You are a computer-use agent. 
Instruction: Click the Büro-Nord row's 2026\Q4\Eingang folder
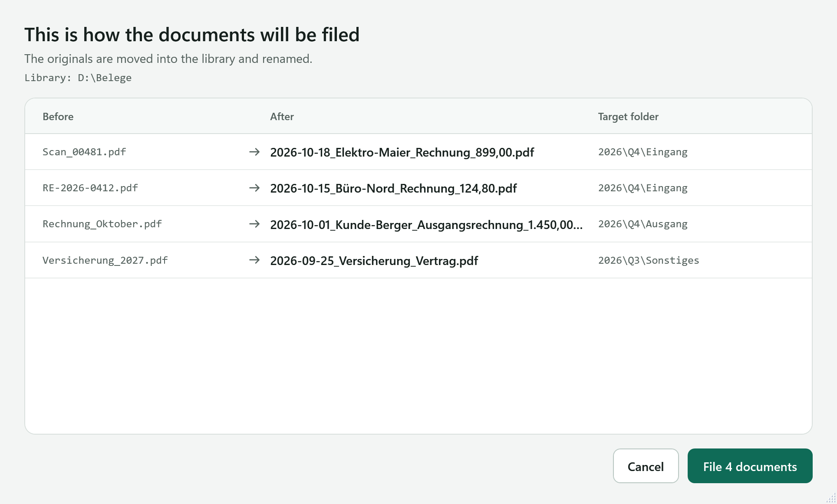(643, 188)
